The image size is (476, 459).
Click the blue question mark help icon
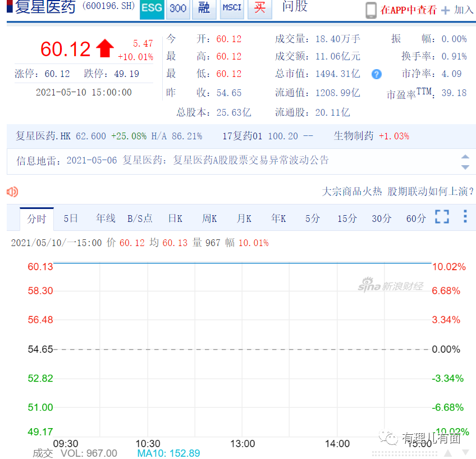pyautogui.click(x=377, y=74)
